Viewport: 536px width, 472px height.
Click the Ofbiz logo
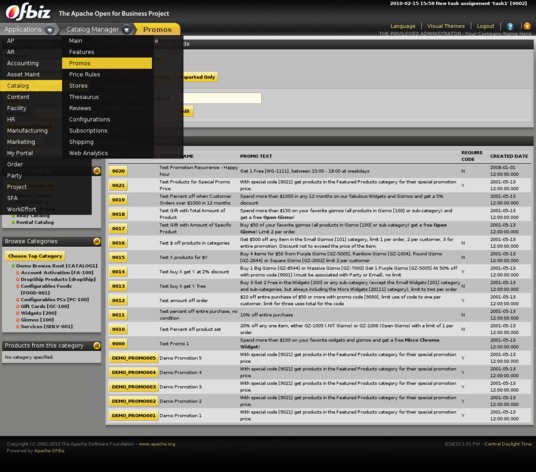click(x=28, y=12)
